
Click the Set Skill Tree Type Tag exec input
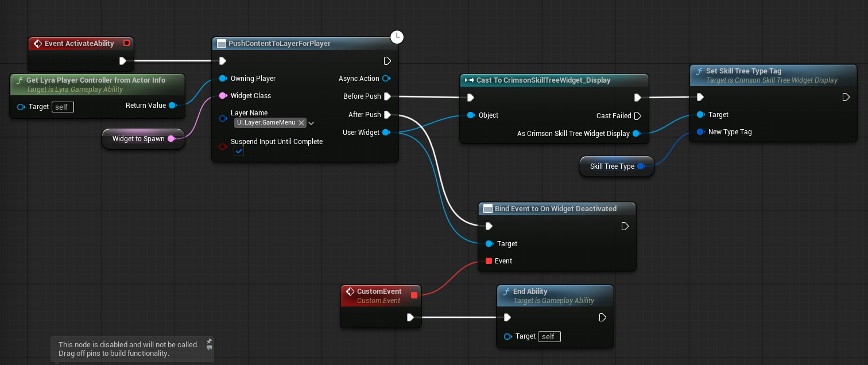click(x=700, y=97)
